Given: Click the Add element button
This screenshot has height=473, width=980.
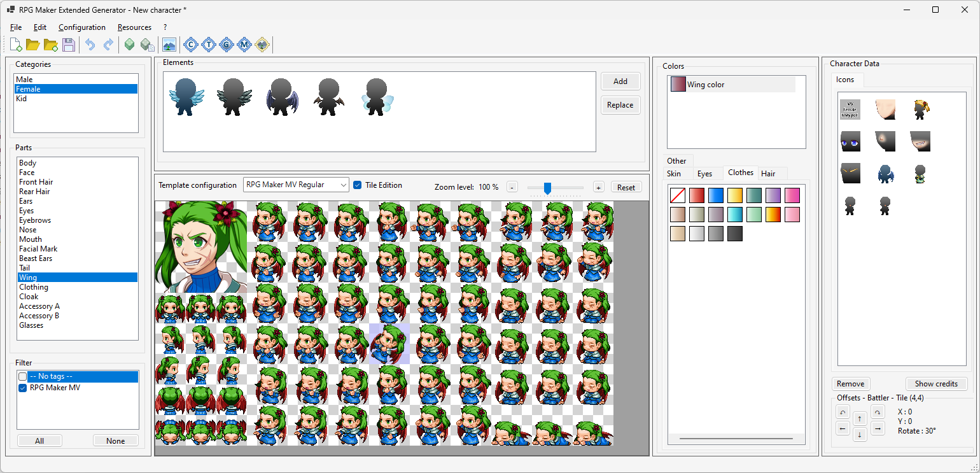Looking at the screenshot, I should [620, 81].
